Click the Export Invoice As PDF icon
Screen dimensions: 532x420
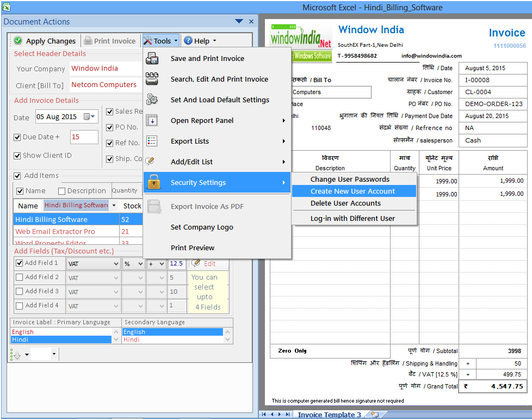click(x=154, y=207)
